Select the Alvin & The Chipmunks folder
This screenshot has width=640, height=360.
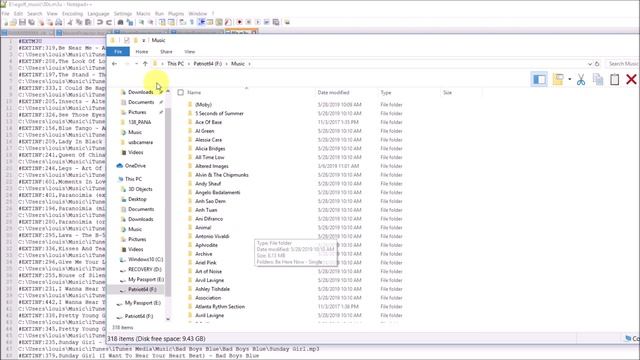(x=222, y=175)
